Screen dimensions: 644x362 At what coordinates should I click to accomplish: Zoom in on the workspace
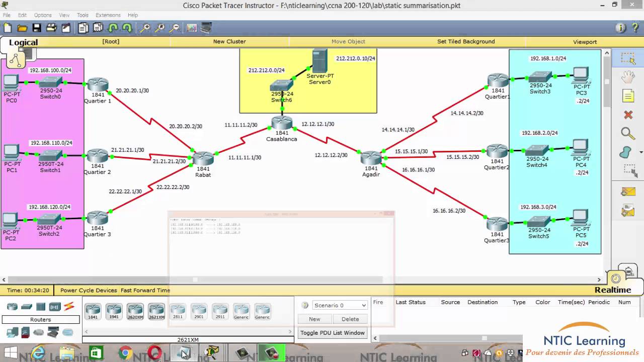(x=145, y=28)
